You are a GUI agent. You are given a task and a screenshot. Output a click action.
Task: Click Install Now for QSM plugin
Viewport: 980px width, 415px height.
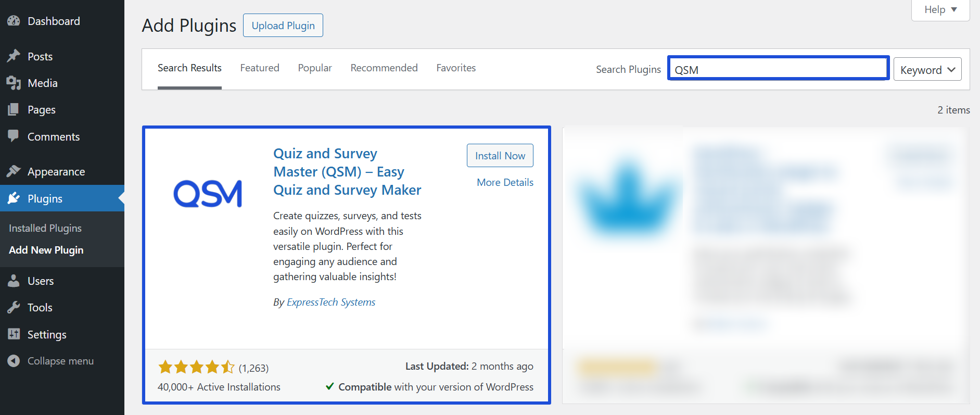[500, 156]
